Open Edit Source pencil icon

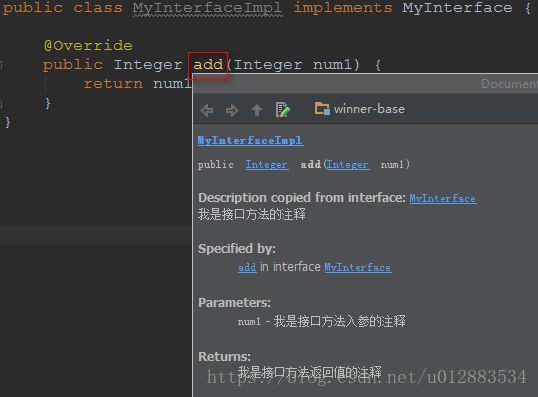[x=283, y=110]
